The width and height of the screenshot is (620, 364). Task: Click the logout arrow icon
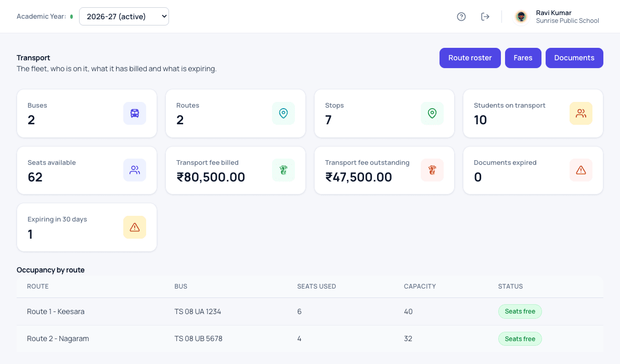[485, 17]
